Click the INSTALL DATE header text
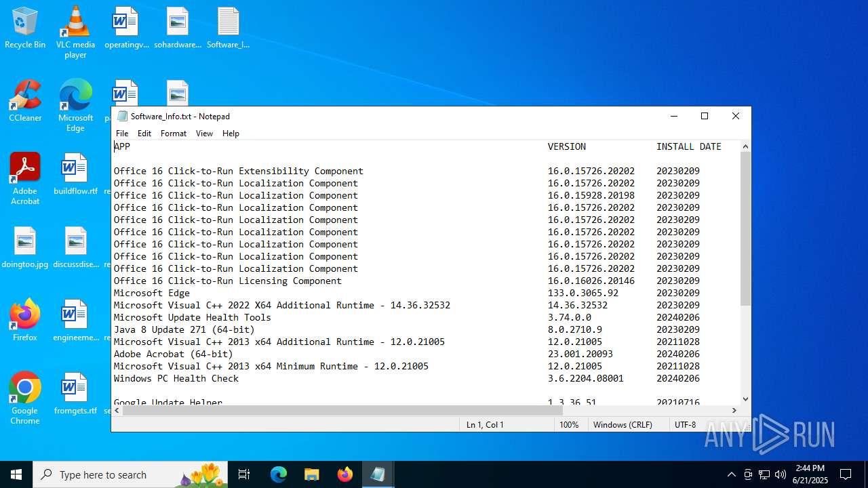This screenshot has width=868, height=488. (x=689, y=146)
